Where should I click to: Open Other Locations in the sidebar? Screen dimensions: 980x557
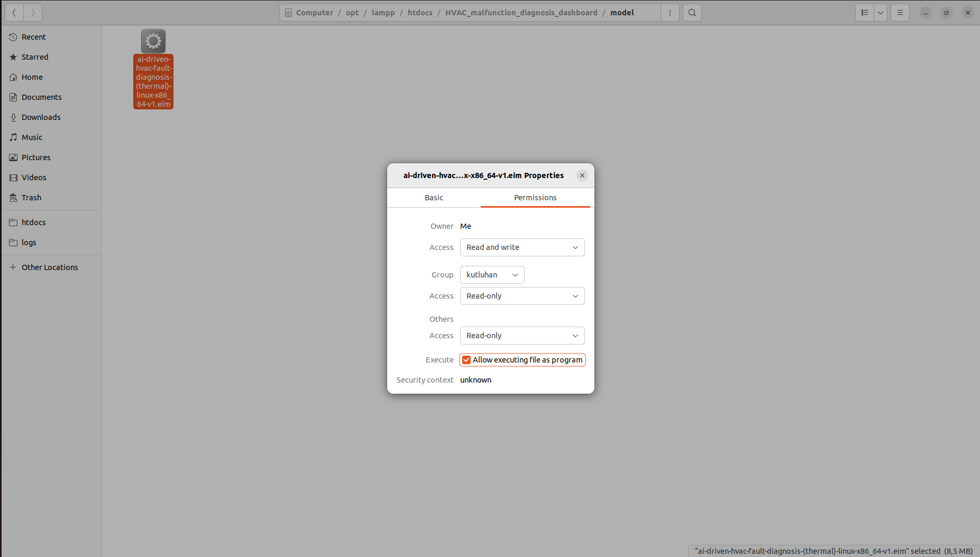pyautogui.click(x=50, y=267)
